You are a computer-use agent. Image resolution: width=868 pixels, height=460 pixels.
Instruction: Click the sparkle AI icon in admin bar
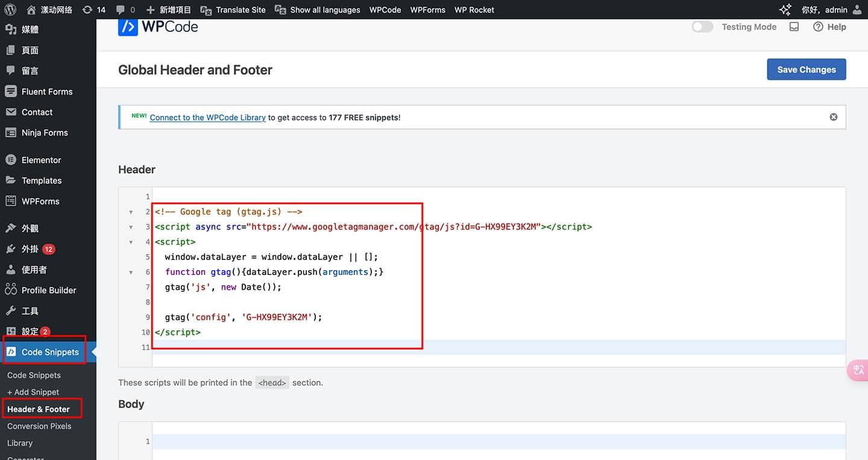pyautogui.click(x=785, y=10)
